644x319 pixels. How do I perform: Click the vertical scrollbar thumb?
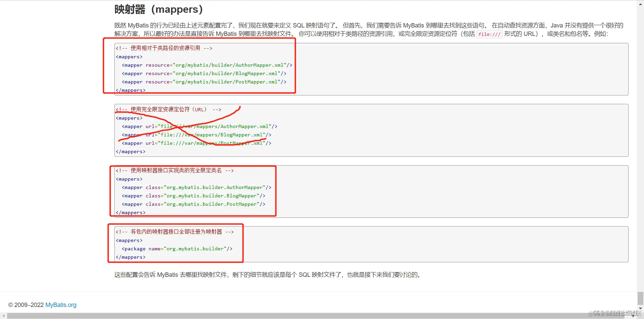pos(640,298)
